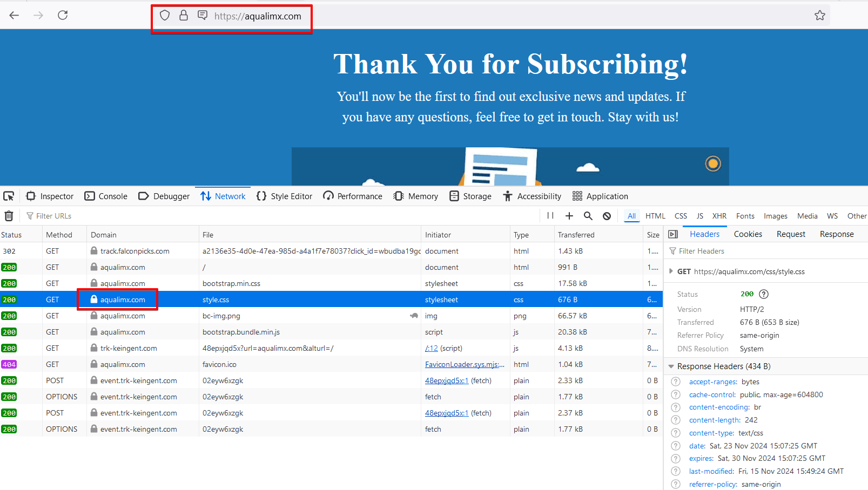Screen dimensions: 868x490
Task: Show the Response tab in details pane
Action: coord(837,234)
